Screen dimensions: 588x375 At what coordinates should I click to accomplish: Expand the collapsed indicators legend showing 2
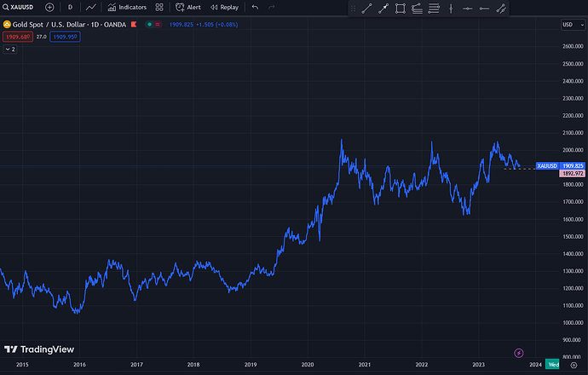pyautogui.click(x=10, y=49)
